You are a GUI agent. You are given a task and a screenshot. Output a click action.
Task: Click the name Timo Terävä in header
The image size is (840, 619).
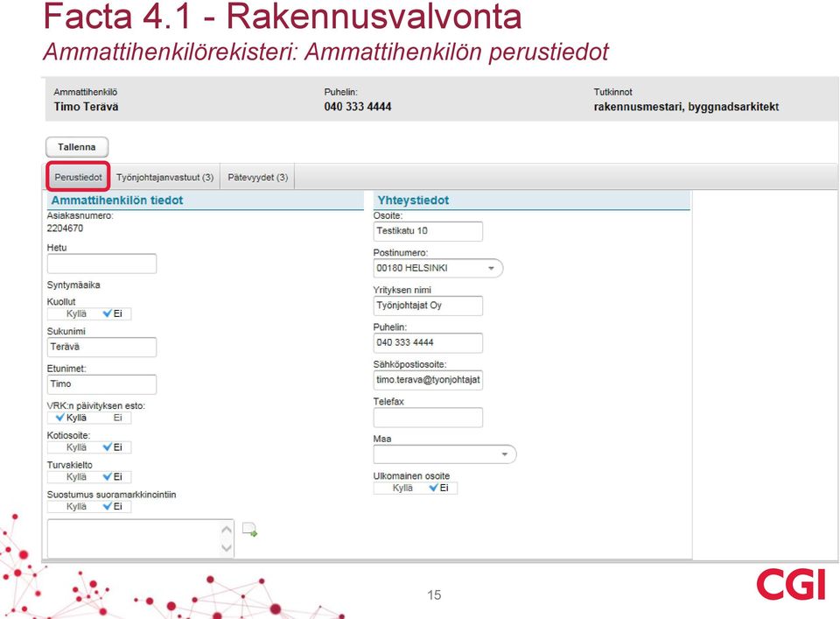[87, 107]
